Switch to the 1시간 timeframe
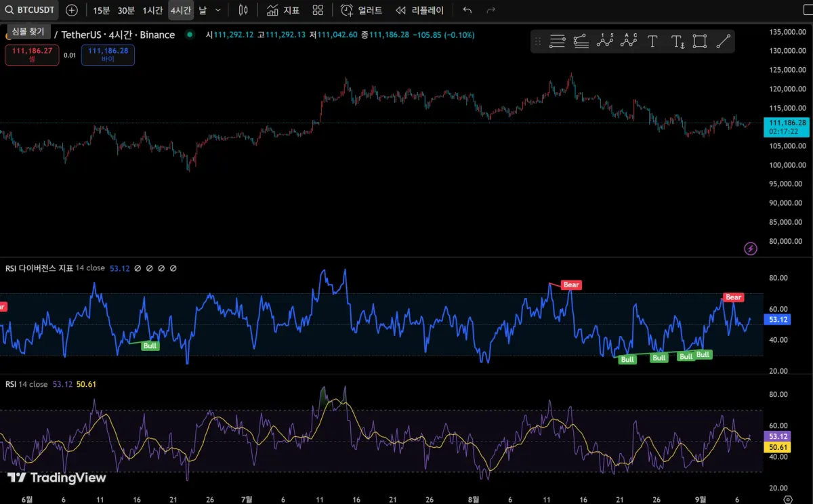Screen dimensions: 813x504 click(x=152, y=10)
